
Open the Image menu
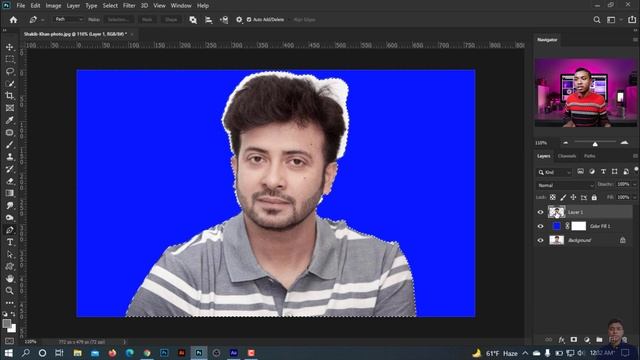53,6
